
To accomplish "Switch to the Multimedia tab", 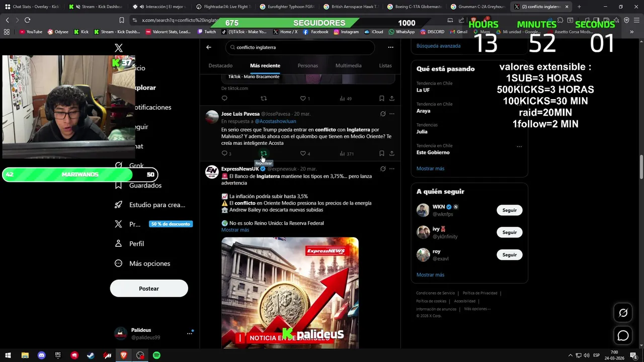I will tap(348, 66).
